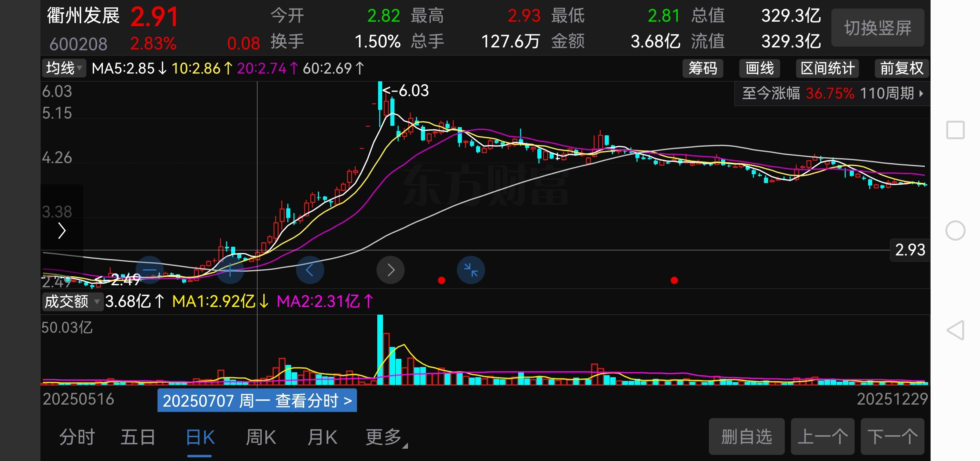Image resolution: width=980 pixels, height=461 pixels.
Task: Tap Android back triangle navigation button
Action: (955, 330)
